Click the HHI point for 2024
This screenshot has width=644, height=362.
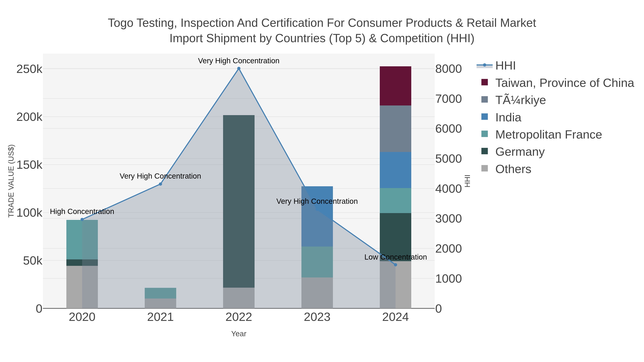coord(396,265)
